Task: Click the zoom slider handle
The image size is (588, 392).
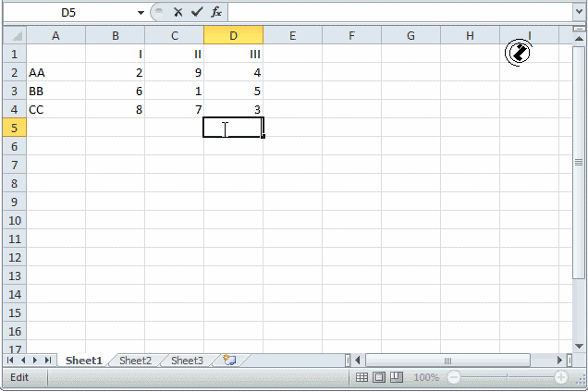Action: pos(507,377)
